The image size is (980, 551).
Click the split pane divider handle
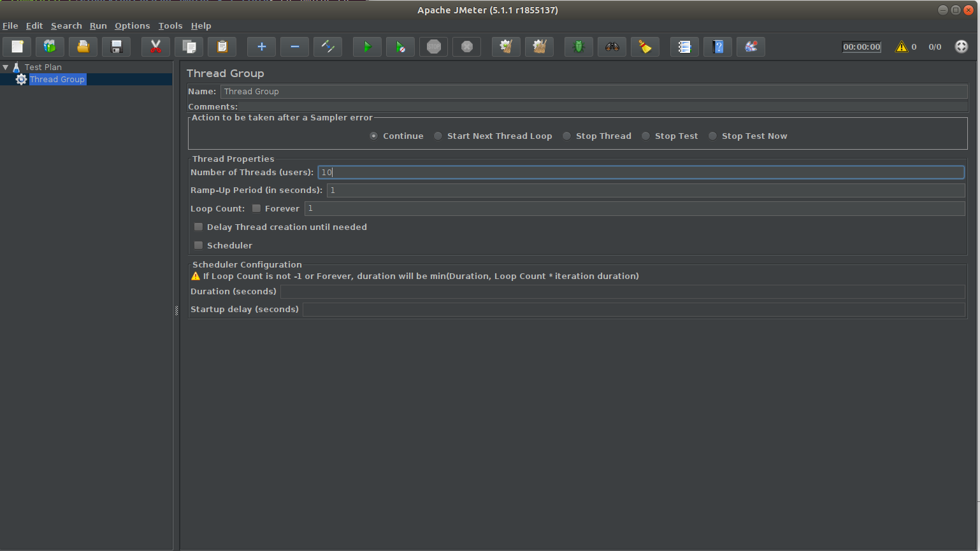177,310
